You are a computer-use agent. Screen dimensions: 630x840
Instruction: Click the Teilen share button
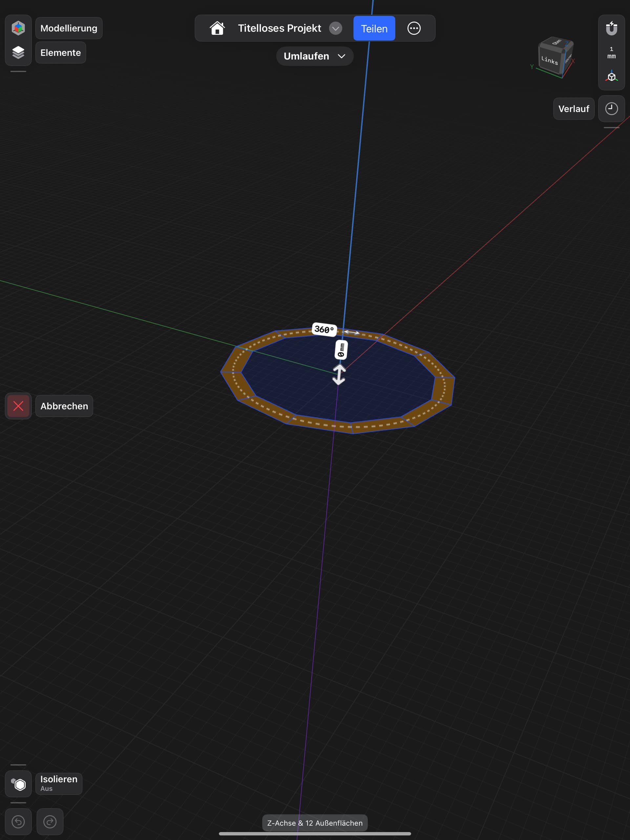point(374,29)
